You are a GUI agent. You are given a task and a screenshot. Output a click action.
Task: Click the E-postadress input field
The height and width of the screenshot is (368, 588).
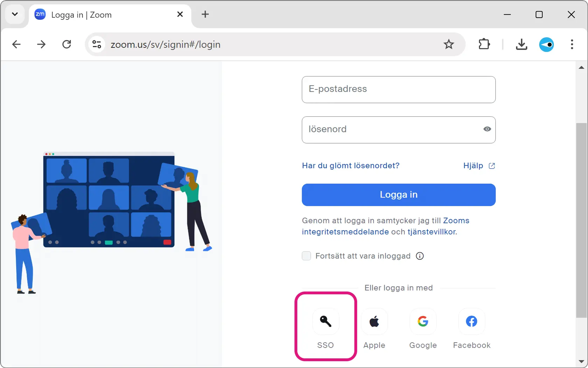pos(399,89)
